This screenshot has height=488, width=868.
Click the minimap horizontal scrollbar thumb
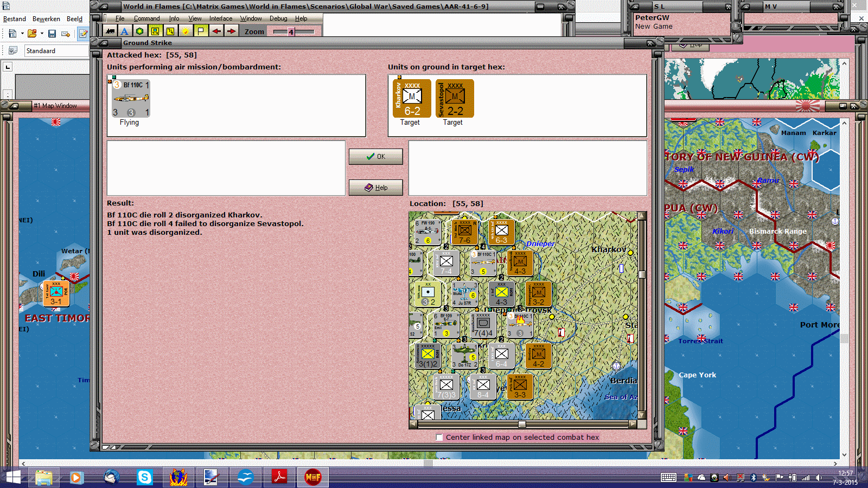(x=522, y=424)
